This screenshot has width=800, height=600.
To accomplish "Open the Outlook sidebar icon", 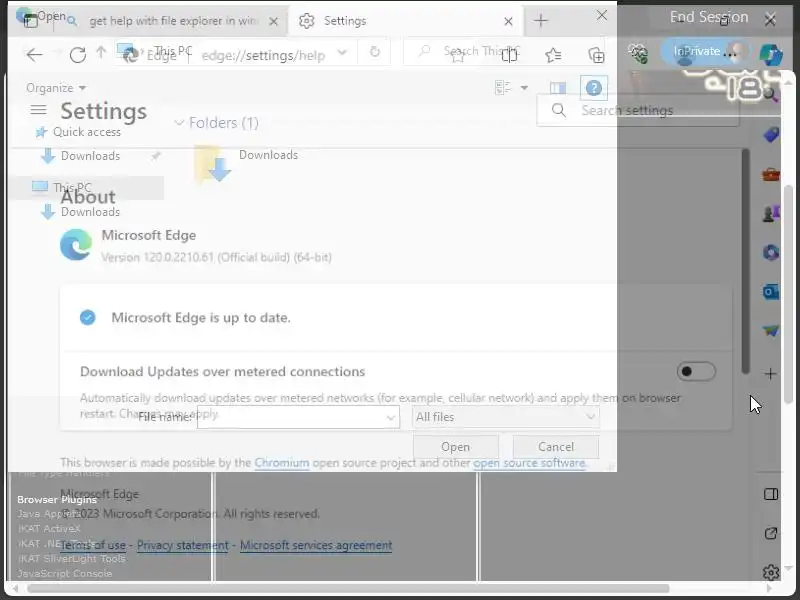I will tap(771, 292).
